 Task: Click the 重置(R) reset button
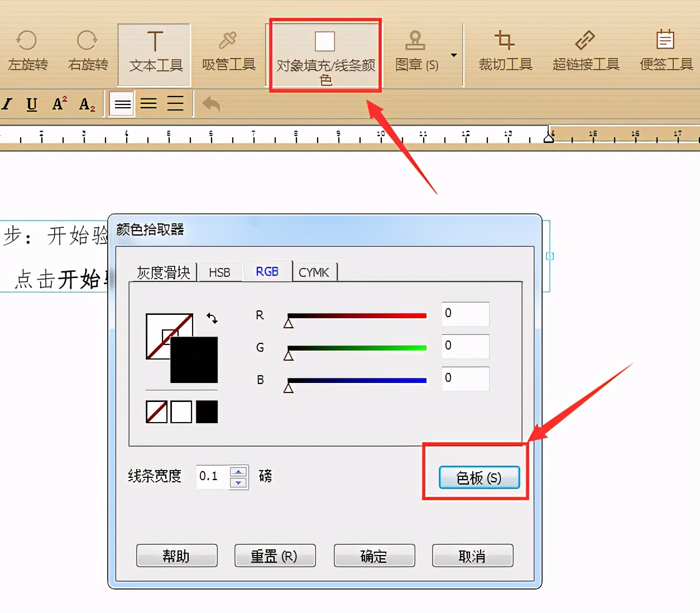point(275,555)
